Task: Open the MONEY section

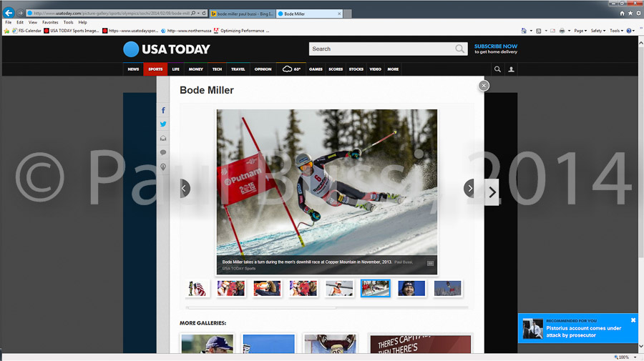Action: click(195, 69)
